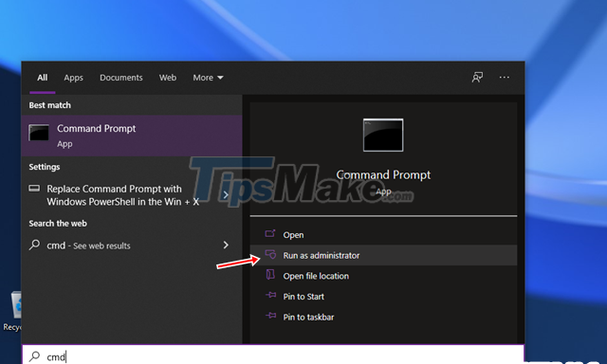Click the Settings section heading
The image size is (607, 364).
point(45,167)
